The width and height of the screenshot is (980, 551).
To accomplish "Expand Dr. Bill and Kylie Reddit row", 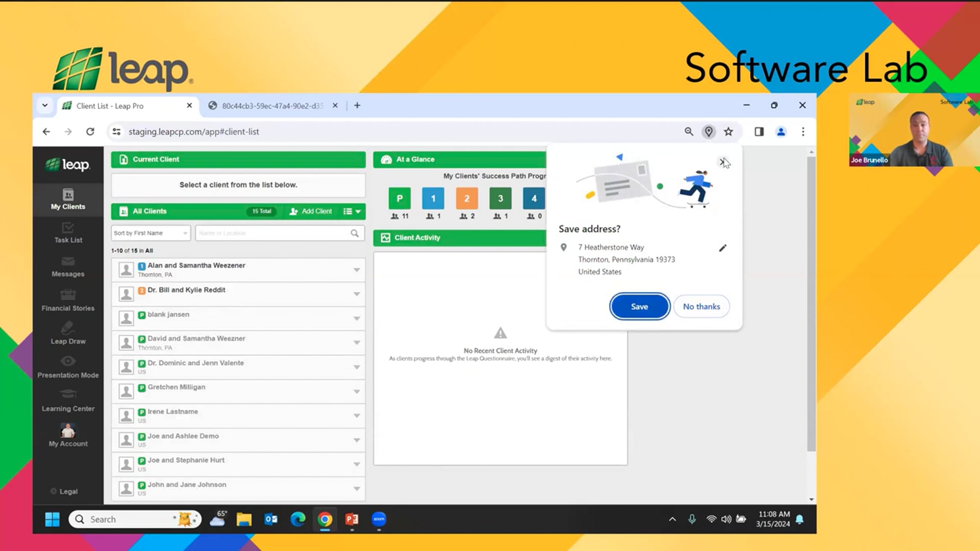I will [x=357, y=294].
